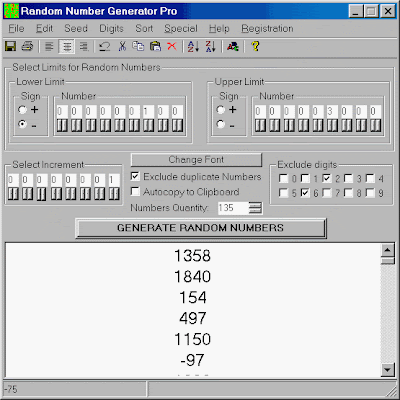Check exclude digit 5
This screenshot has height=400, width=400.
tap(283, 193)
